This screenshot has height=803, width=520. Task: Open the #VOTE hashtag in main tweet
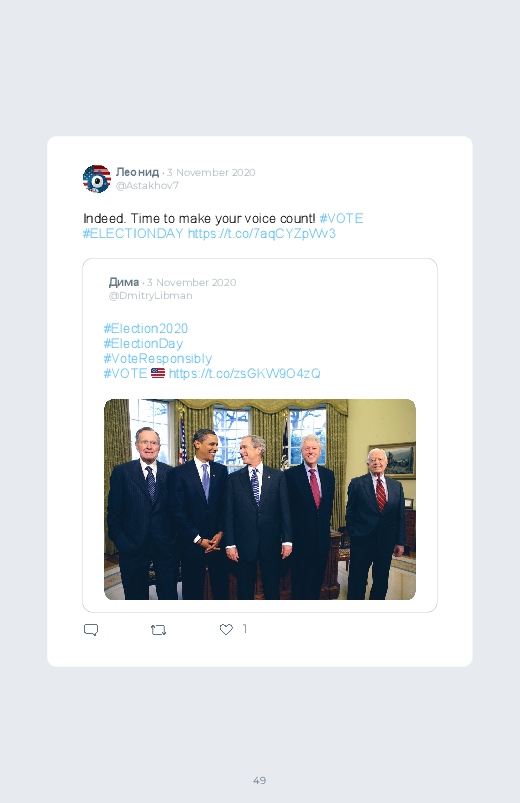point(341,218)
